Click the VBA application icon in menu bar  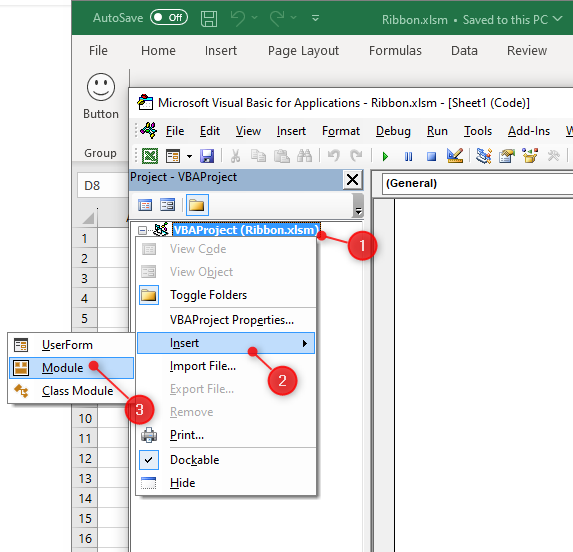(x=149, y=130)
